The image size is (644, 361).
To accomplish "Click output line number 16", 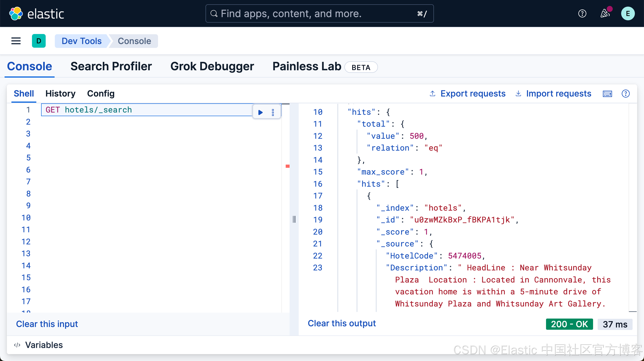I will click(318, 184).
